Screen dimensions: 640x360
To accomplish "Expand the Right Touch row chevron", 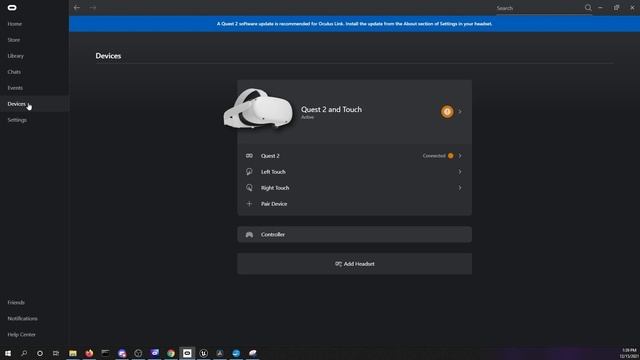I will [460, 188].
